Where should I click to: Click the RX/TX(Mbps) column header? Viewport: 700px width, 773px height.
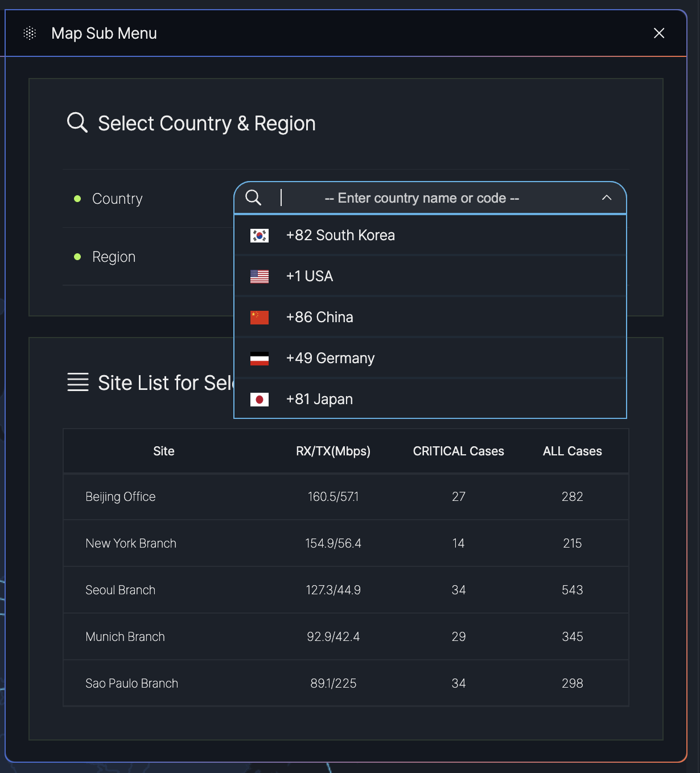click(x=333, y=451)
